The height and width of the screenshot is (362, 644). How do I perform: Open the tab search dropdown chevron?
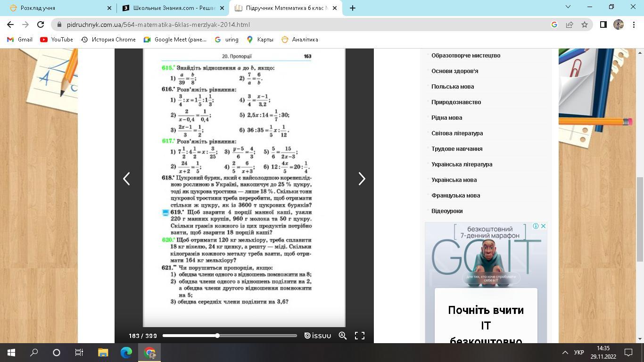[568, 7]
